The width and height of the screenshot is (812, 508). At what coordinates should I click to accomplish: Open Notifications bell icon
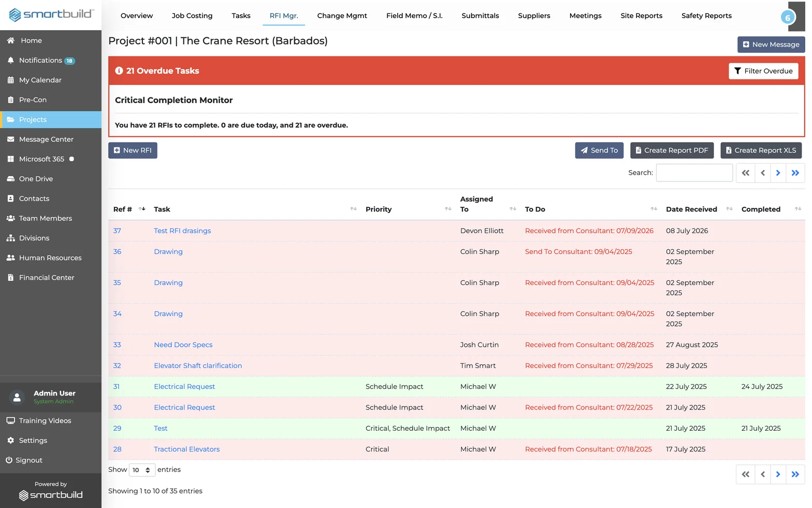point(10,60)
